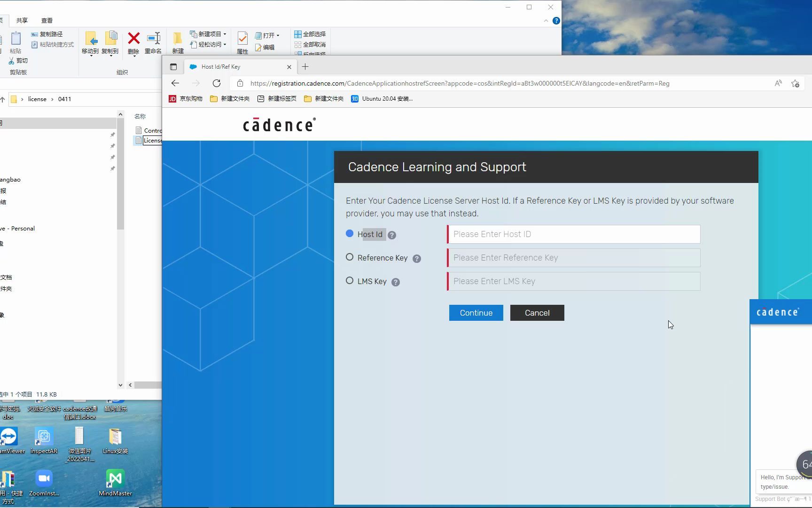Screen dimensions: 812x508
Task: Open the Reference Key help icon
Action: coord(417,259)
